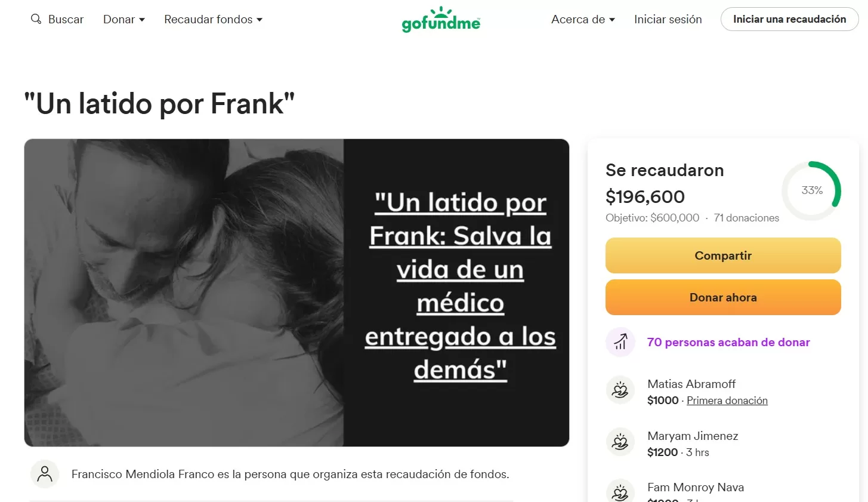The image size is (868, 502).
Task: Click the Donar ahora button
Action: coord(723,297)
